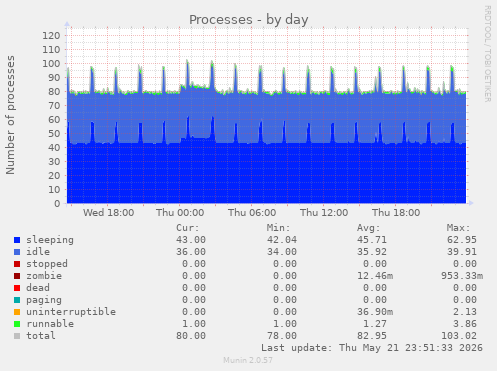Click the zombie legend color swatch
This screenshot has height=371, width=497.
tap(17, 276)
